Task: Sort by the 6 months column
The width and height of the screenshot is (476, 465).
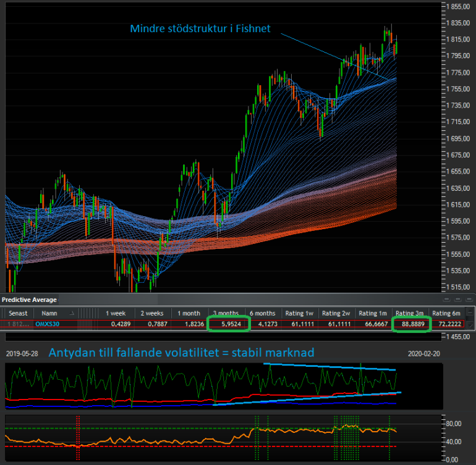Action: (263, 313)
